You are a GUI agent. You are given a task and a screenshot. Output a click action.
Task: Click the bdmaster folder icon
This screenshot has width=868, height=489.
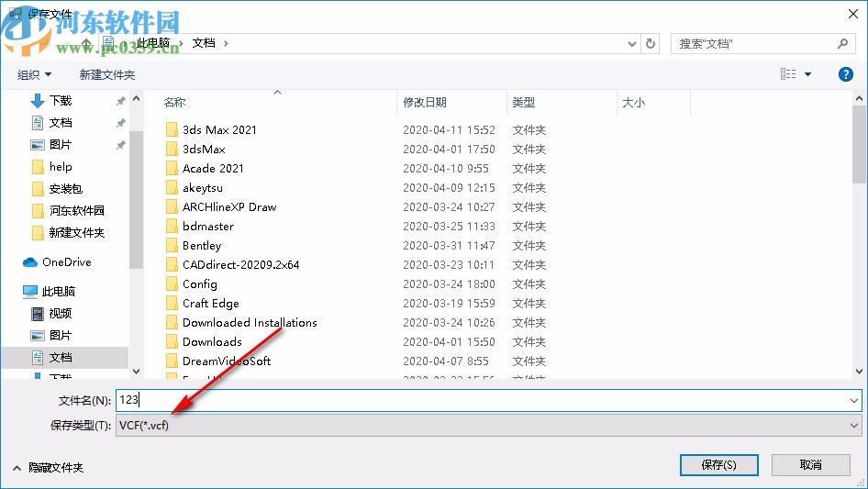[172, 226]
